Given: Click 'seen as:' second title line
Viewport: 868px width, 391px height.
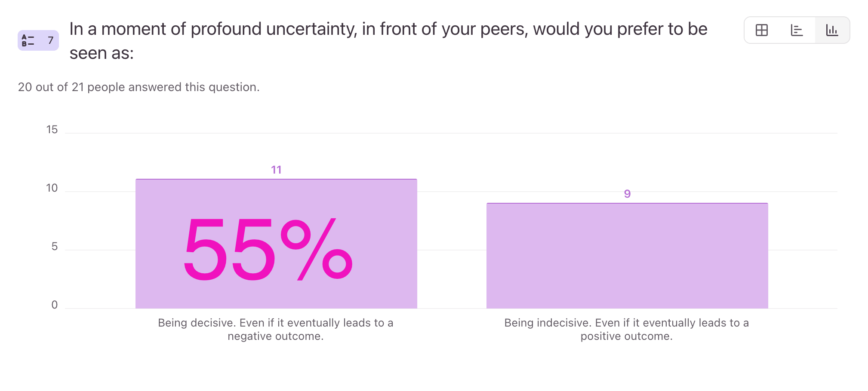Looking at the screenshot, I should coord(102,53).
